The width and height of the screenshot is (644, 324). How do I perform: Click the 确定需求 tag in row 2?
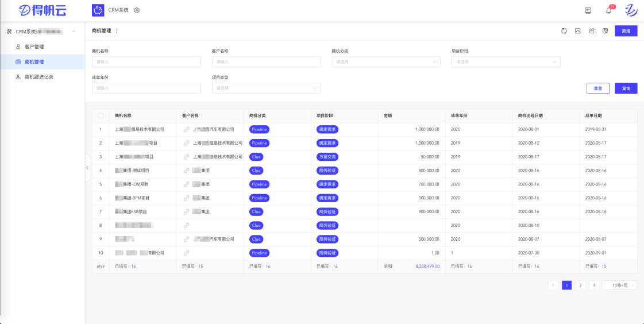(x=327, y=143)
